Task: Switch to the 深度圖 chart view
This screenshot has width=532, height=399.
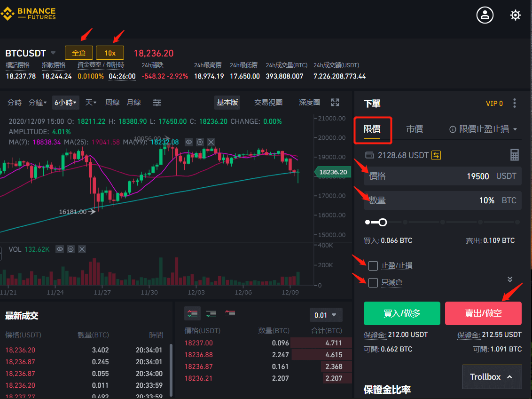Action: pos(309,102)
